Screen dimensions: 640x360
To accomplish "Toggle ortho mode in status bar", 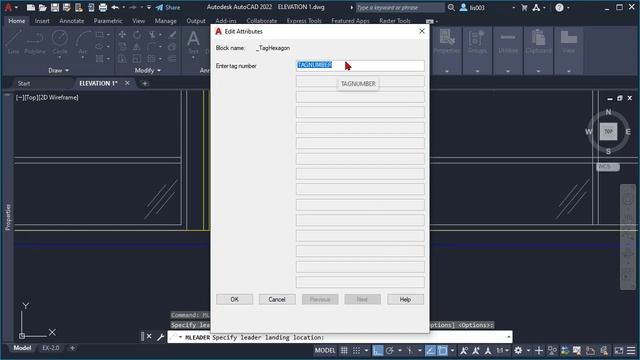I will 378,351.
